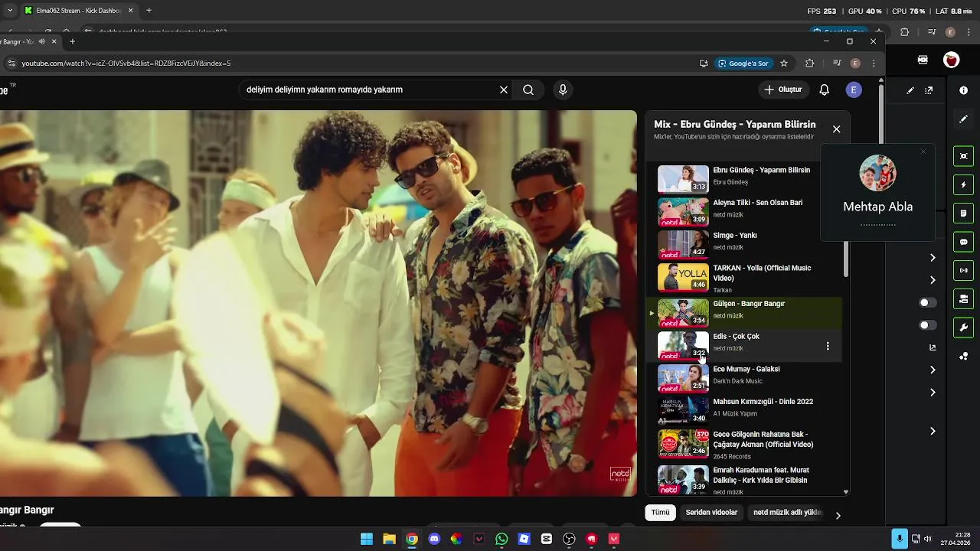Select the Tümü filter chip
The width and height of the screenshot is (980, 551).
[x=660, y=513]
